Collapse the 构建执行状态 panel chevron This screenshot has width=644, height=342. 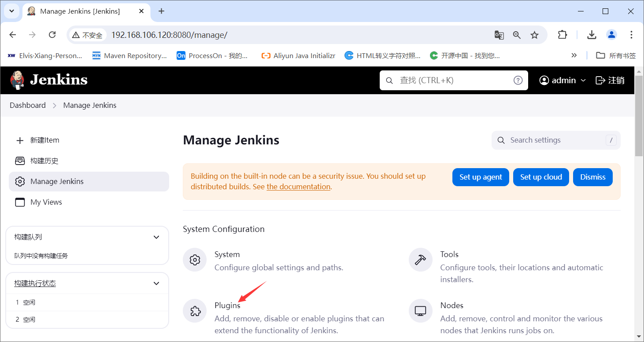[156, 283]
